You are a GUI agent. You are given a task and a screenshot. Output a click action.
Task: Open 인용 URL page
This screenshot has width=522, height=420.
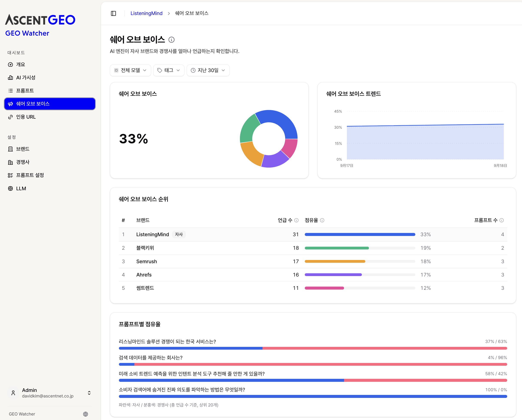point(50,117)
